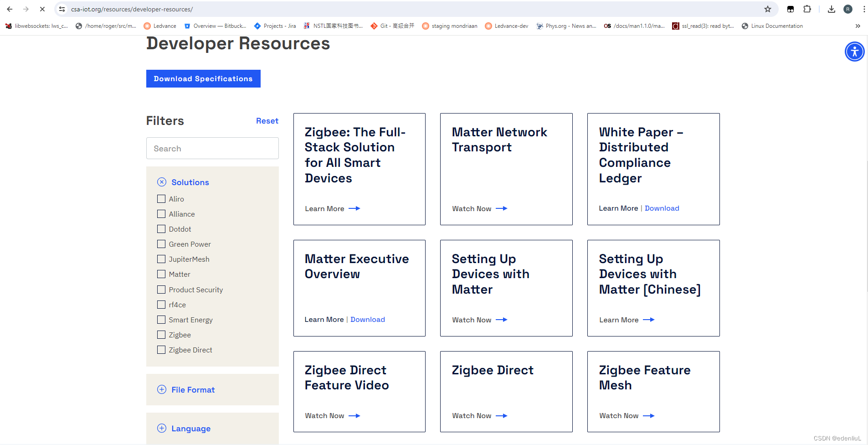Open the libwebsockets bookmark

pyautogui.click(x=36, y=26)
